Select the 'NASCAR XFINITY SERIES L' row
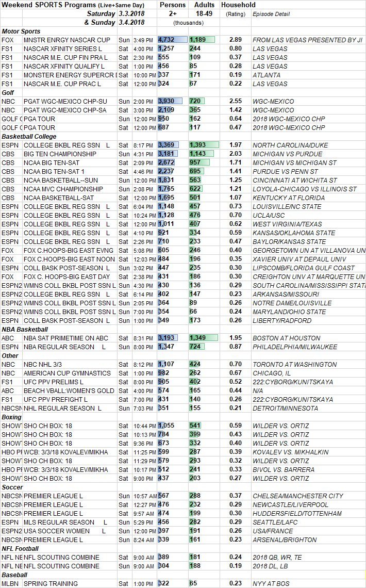Screen dimensions: 366x588 coord(183,49)
